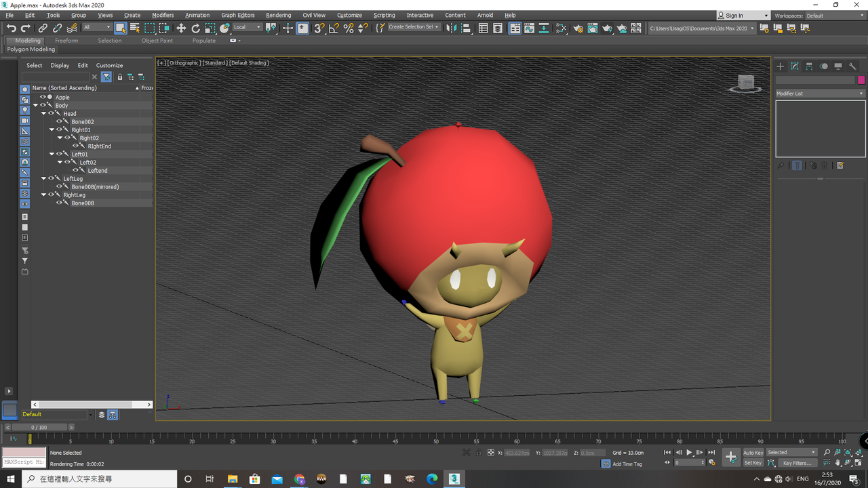Click the Set Key button

click(x=753, y=463)
